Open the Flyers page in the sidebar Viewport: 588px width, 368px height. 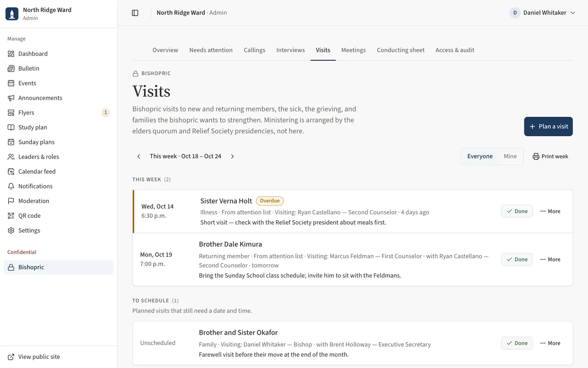pos(59,112)
